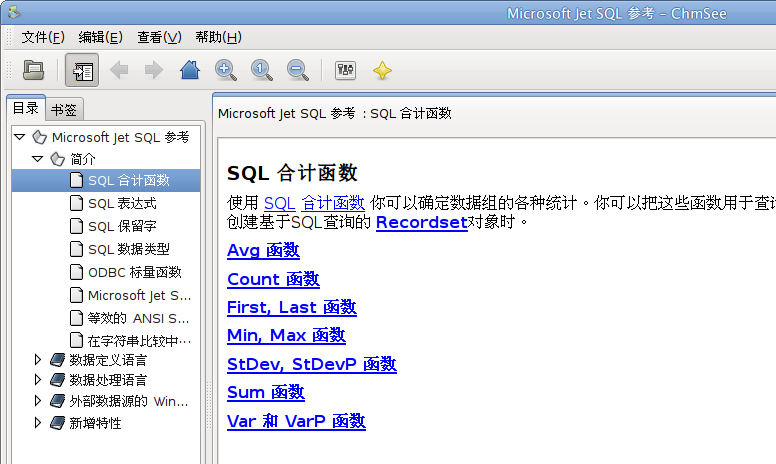
Task: Select the Microsoft Jet S... tree item
Action: coord(106,295)
